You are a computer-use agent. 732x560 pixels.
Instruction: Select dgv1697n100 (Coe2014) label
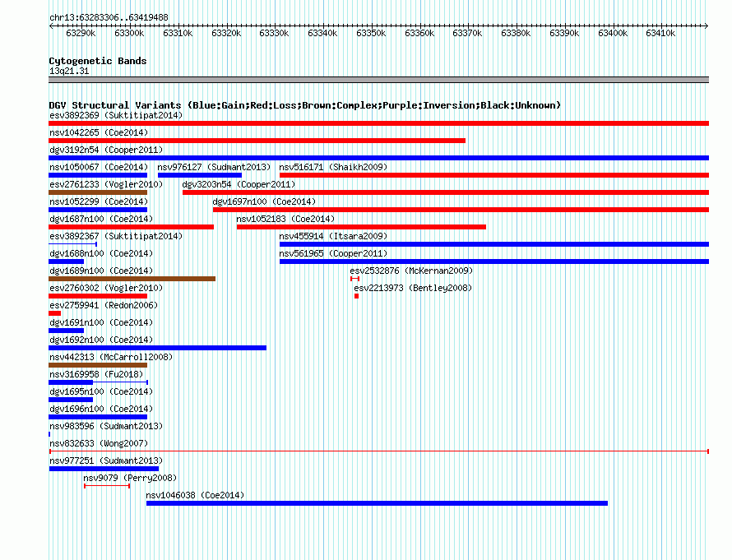(x=264, y=201)
